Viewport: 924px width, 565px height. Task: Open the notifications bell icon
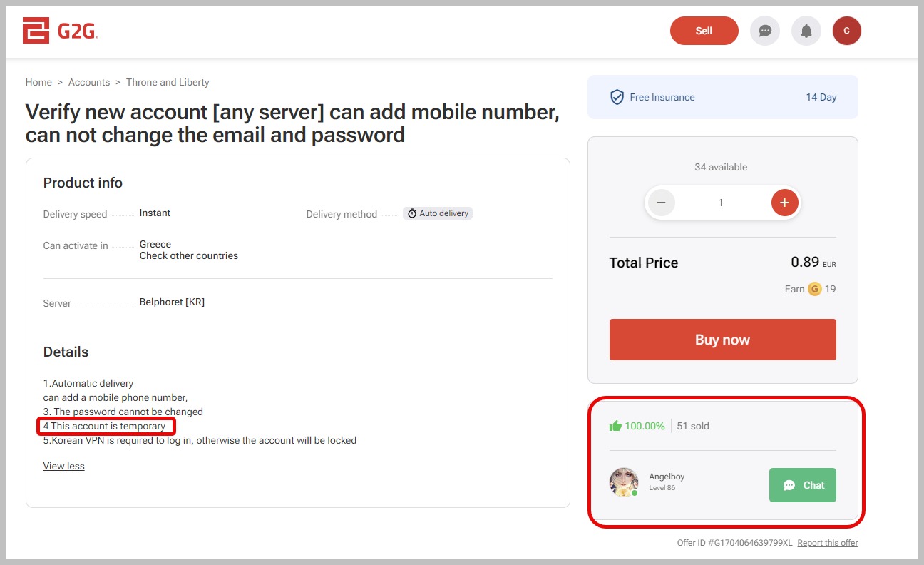[806, 31]
